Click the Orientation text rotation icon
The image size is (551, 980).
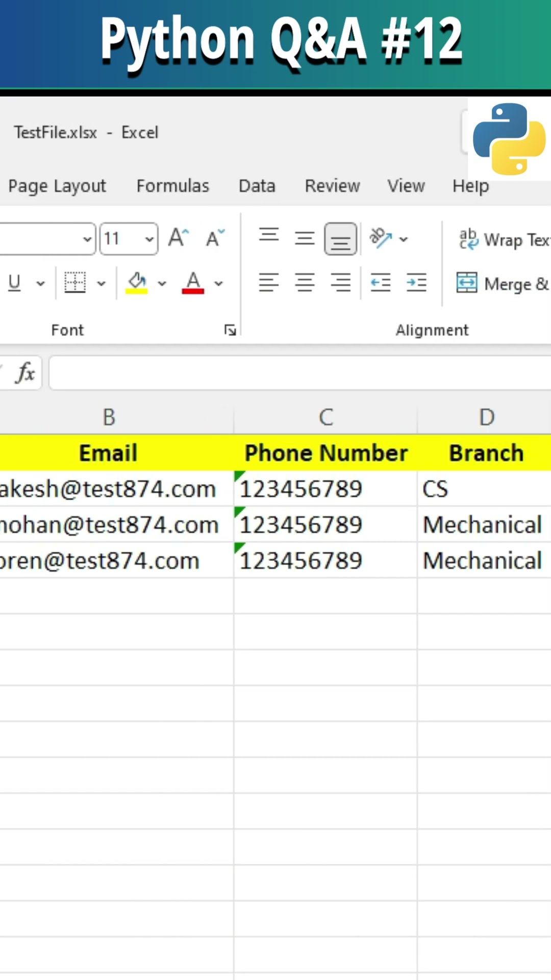tap(381, 238)
